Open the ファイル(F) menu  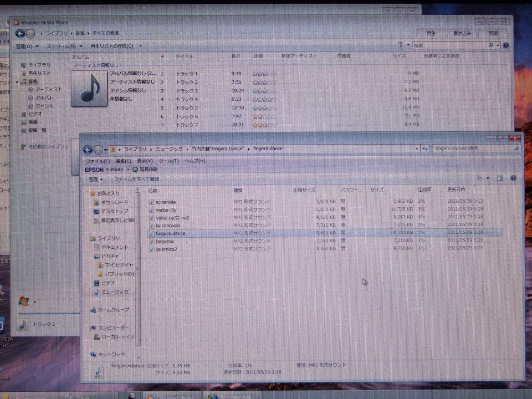click(x=98, y=161)
